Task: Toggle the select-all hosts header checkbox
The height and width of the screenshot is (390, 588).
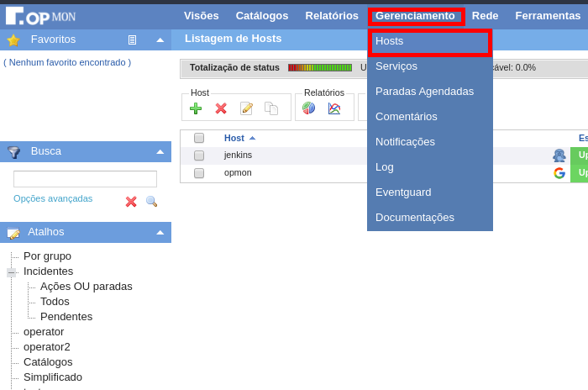Action: [199, 138]
